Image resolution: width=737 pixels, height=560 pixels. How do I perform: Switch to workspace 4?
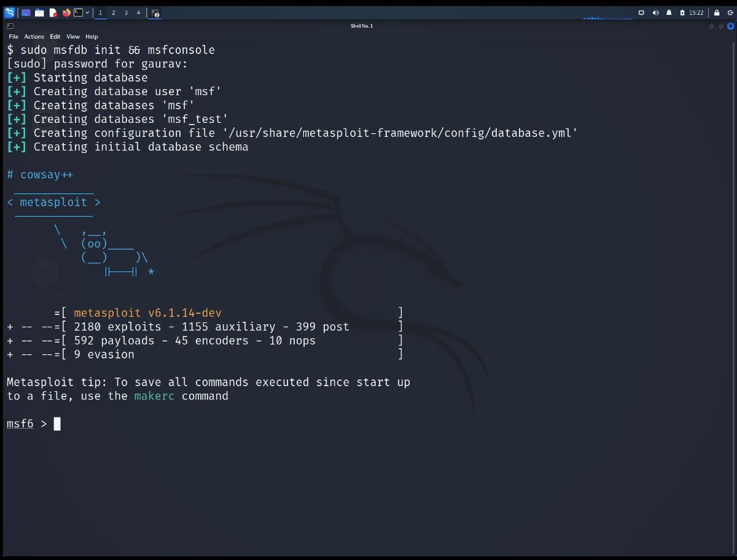coord(138,12)
